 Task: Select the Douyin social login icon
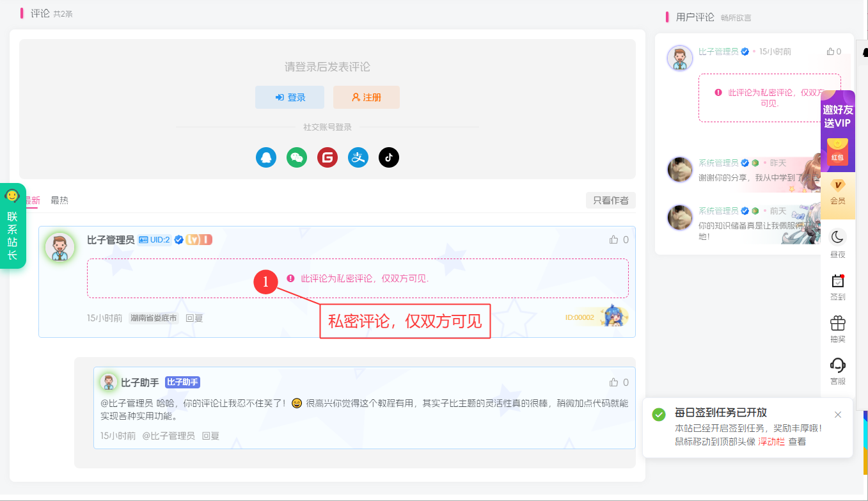[x=389, y=157]
